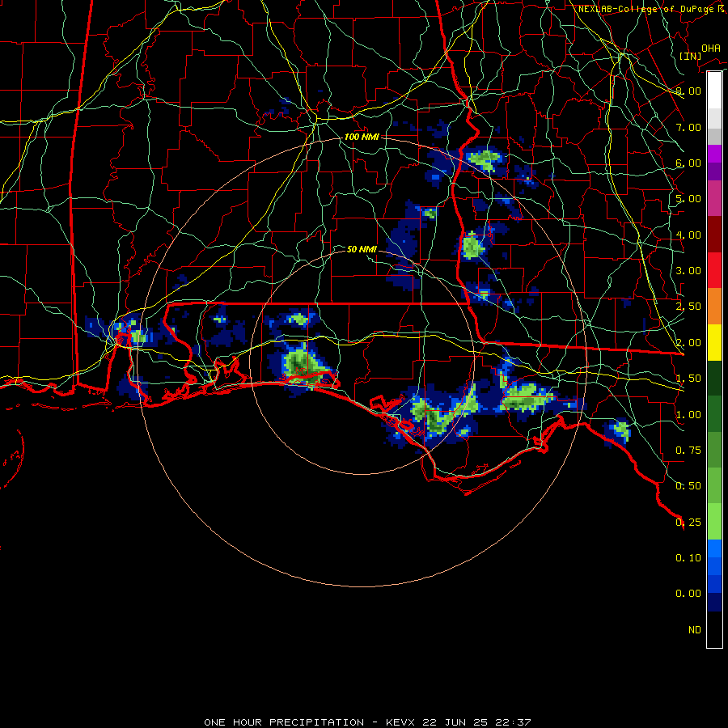Select the 4.00 legend value
The width and height of the screenshot is (728, 728).
pyautogui.click(x=688, y=235)
